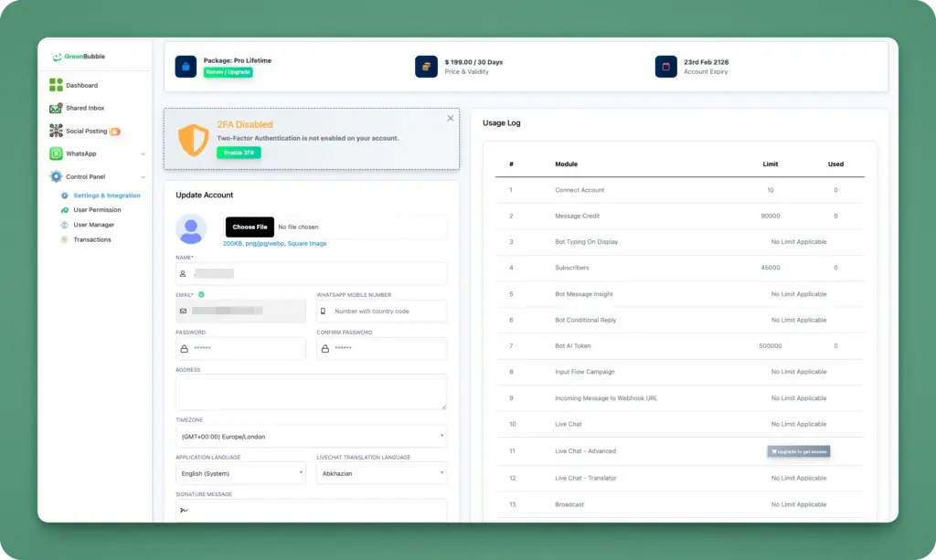The width and height of the screenshot is (936, 560).
Task: Click the GreenBubble logo icon
Action: (x=56, y=58)
